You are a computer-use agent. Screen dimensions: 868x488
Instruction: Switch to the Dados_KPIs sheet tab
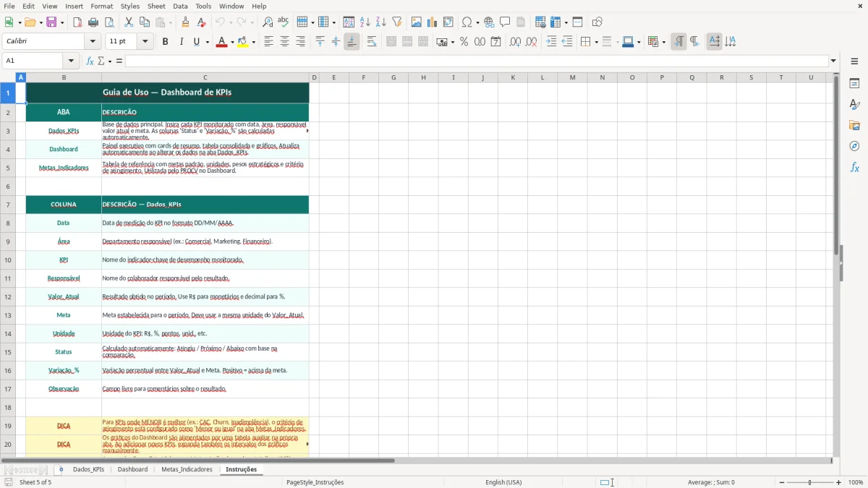tap(88, 469)
